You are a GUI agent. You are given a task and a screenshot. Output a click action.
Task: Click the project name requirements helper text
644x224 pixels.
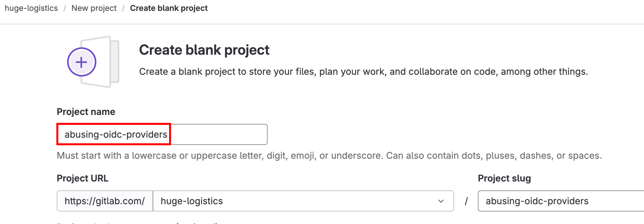point(329,155)
